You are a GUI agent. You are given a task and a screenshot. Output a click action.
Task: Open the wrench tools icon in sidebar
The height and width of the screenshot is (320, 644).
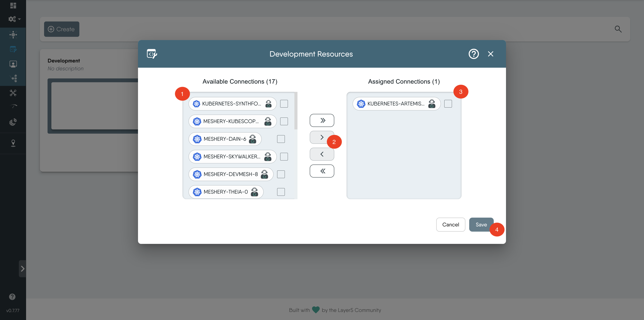[x=13, y=93]
